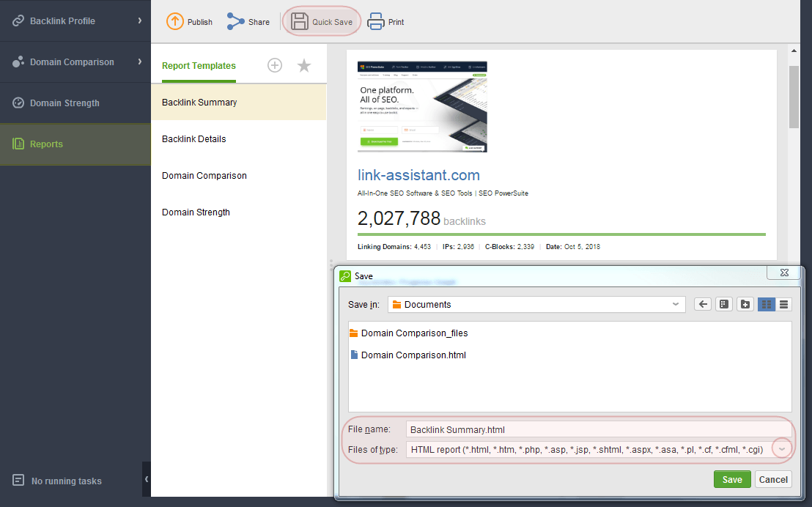Click the IPs: 2,936 value
The width and height of the screenshot is (812, 507).
(458, 246)
